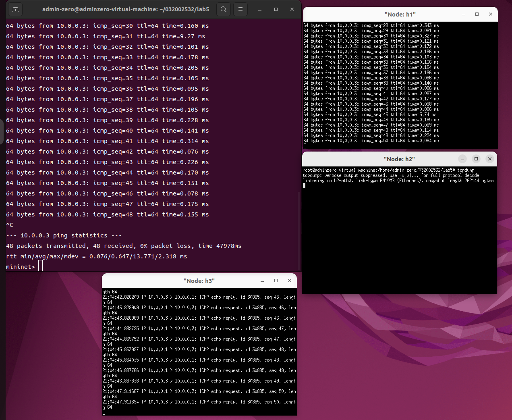Open the main terminal hamburger menu
512x420 pixels.
tap(240, 9)
